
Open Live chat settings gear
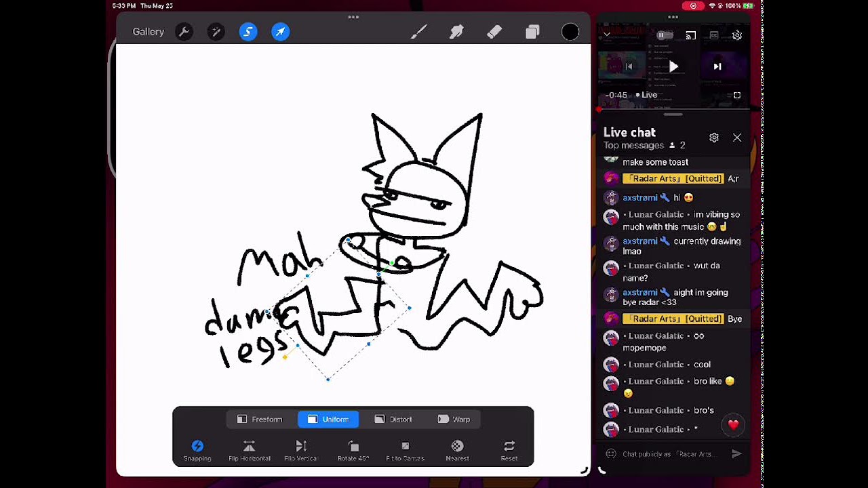[714, 138]
